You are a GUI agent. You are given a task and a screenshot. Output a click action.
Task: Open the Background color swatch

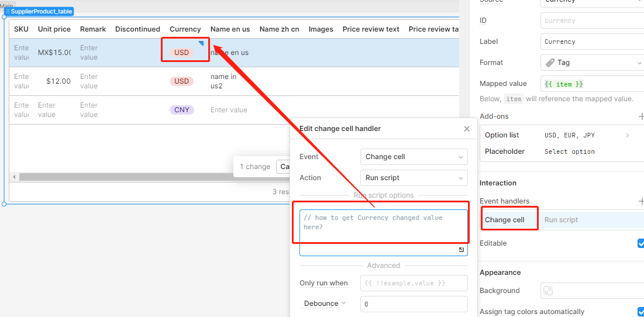[x=548, y=291]
